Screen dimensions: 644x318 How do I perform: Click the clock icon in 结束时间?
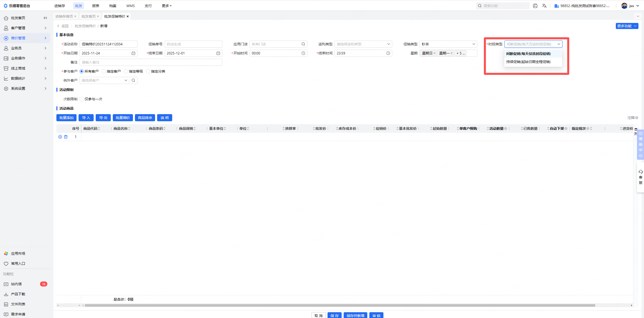[388, 53]
